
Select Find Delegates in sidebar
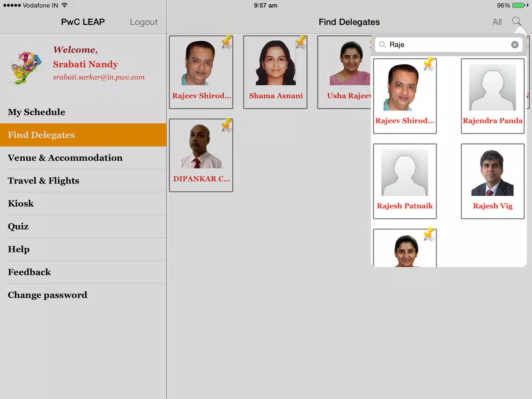click(83, 135)
